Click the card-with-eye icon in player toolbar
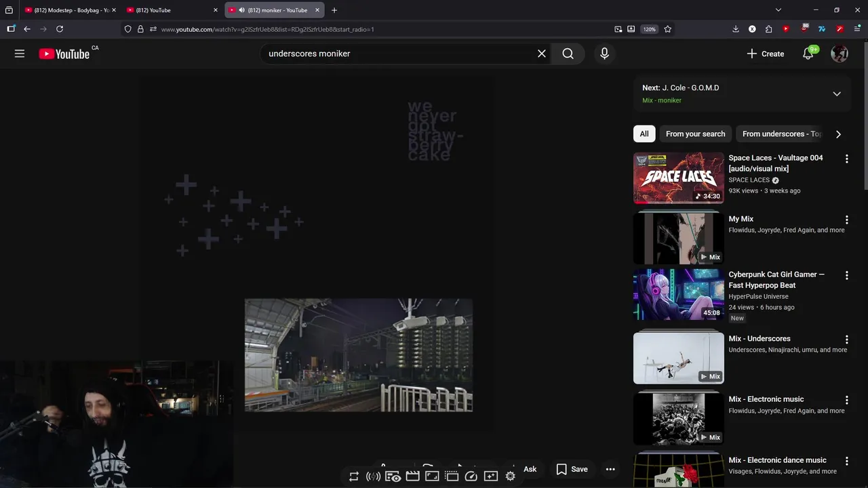 (393, 476)
